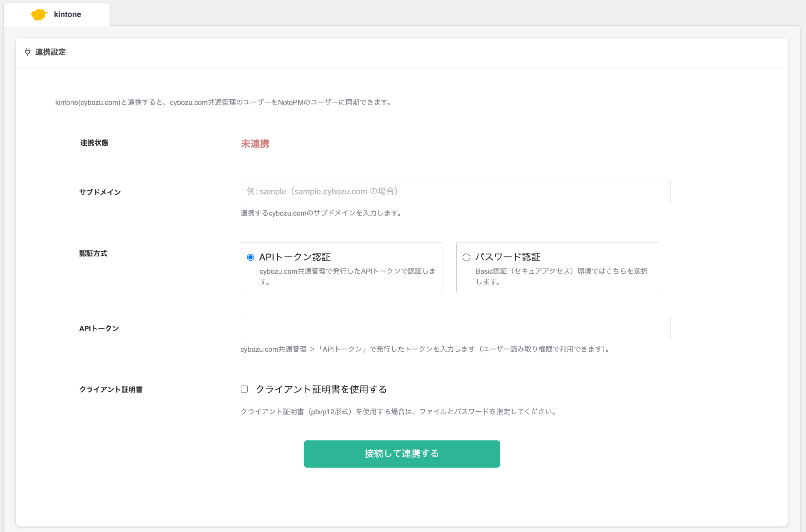Click the plug icon beside 連携設定

click(28, 52)
